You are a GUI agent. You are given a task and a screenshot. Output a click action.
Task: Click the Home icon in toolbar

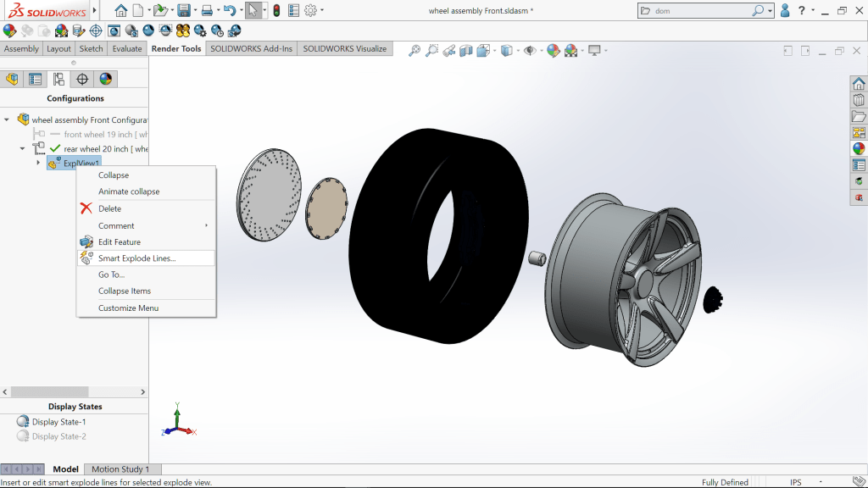[x=121, y=11]
